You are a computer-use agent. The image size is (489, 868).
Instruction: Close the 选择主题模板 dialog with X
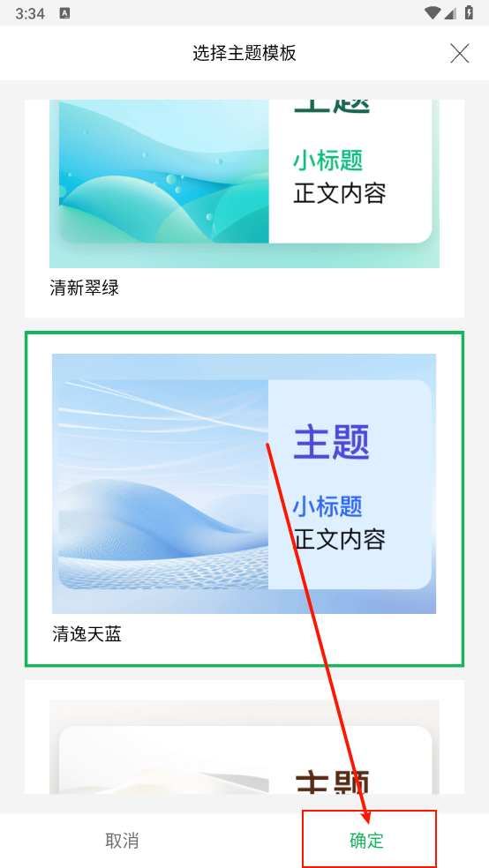tap(460, 54)
